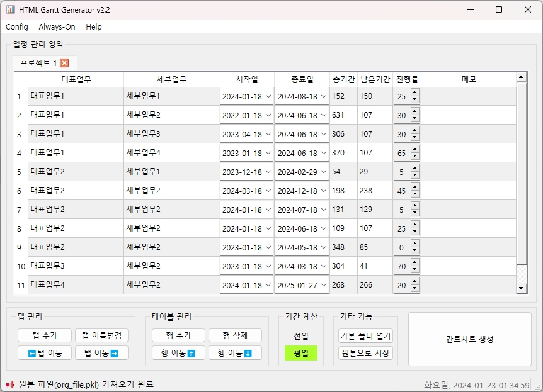Move row up with 행 이동 up-arrow button
The image size is (543, 392).
[178, 353]
